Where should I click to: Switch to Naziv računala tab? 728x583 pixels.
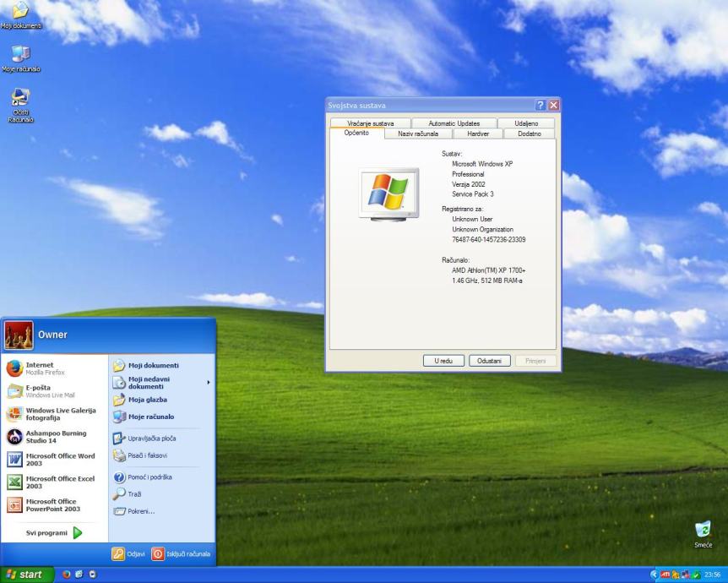(418, 133)
